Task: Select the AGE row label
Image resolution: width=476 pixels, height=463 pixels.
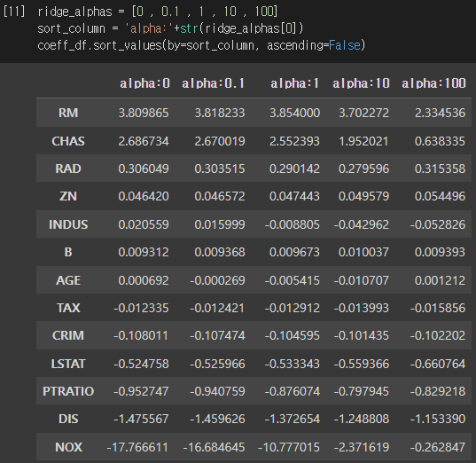Action: [68, 280]
